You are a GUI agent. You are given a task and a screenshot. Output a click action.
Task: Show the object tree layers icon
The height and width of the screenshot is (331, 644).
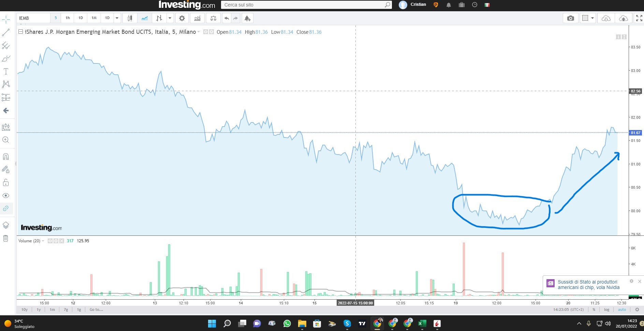click(6, 225)
